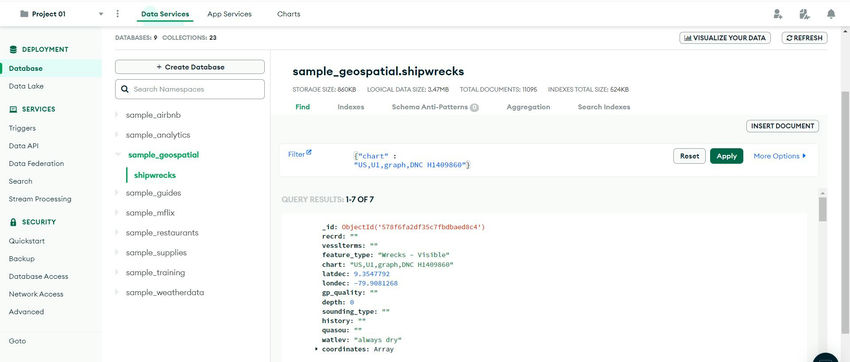
Task: Click the Create Database button
Action: [190, 67]
